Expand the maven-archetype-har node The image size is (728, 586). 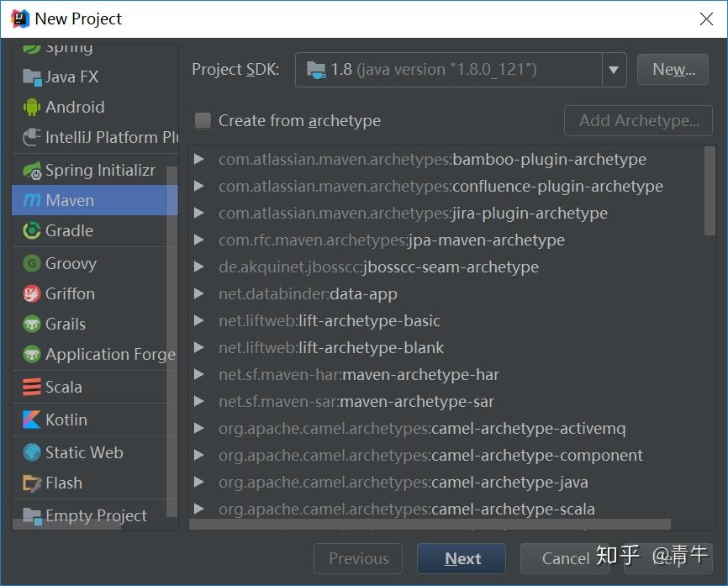point(198,374)
